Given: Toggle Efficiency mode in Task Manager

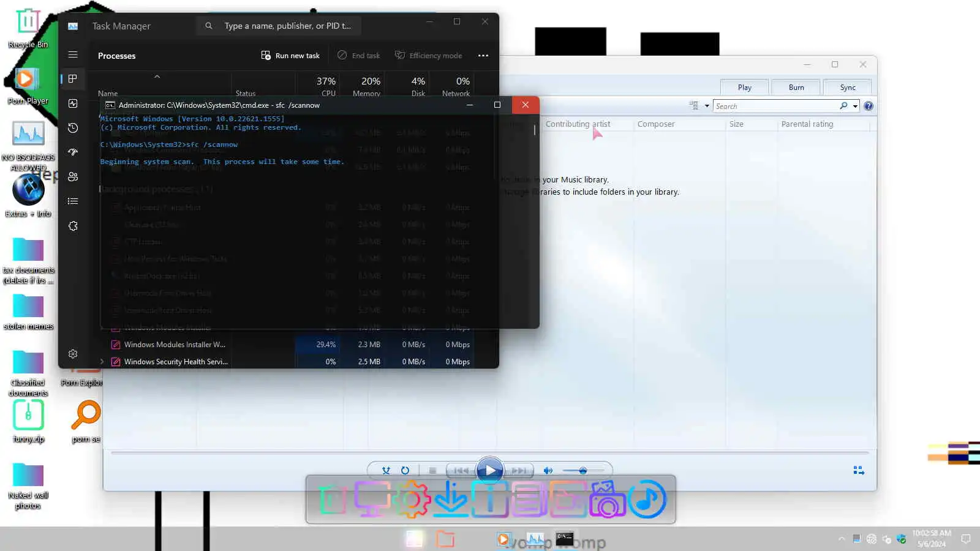Looking at the screenshot, I should pos(428,56).
